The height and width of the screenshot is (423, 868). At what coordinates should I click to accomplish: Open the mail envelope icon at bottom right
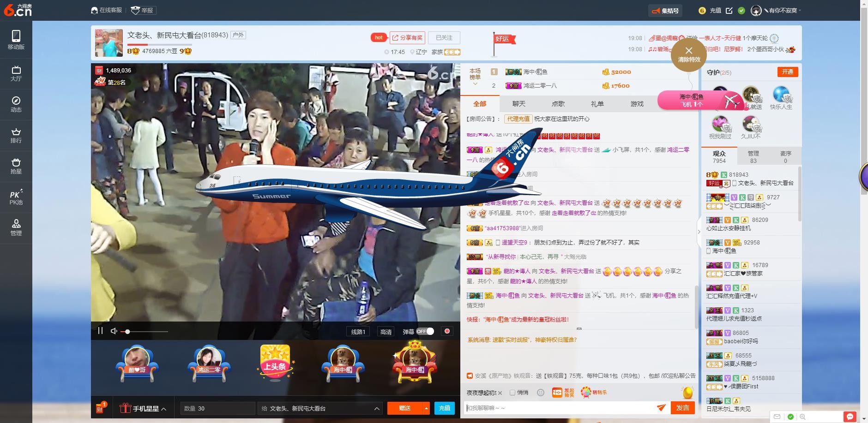pos(777,417)
